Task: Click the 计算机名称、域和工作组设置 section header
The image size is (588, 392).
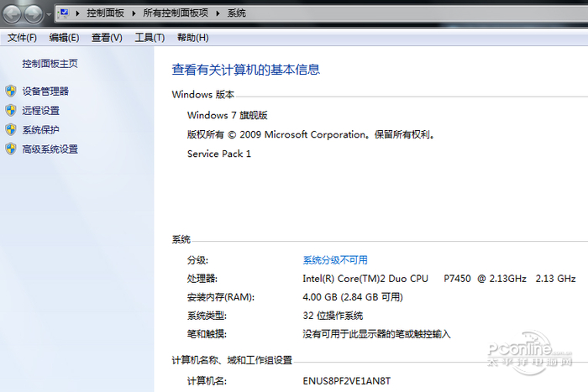Action: [x=232, y=360]
